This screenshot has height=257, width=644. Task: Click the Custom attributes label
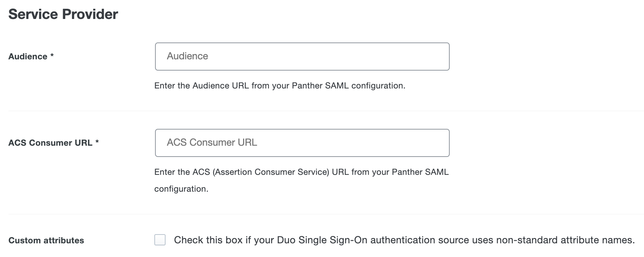click(46, 240)
